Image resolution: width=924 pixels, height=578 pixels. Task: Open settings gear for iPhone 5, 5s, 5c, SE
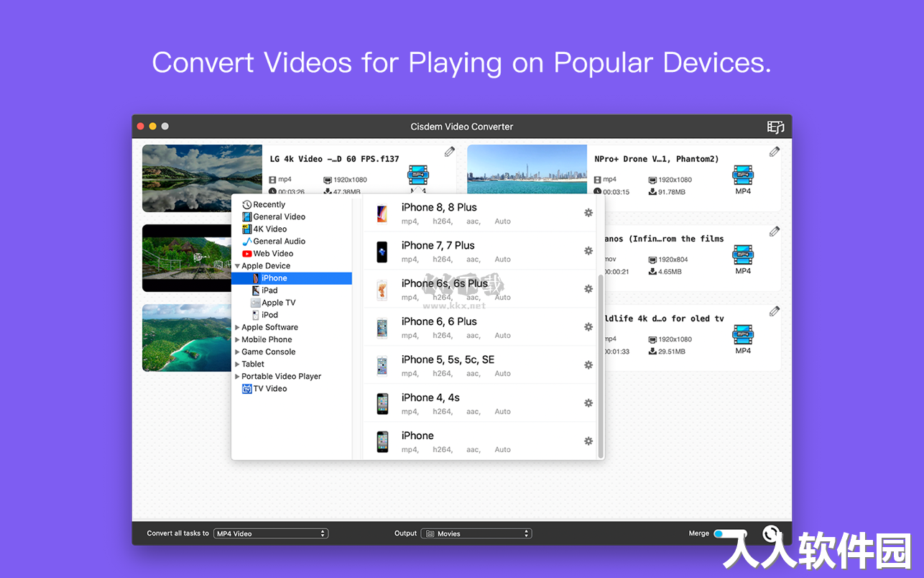588,365
